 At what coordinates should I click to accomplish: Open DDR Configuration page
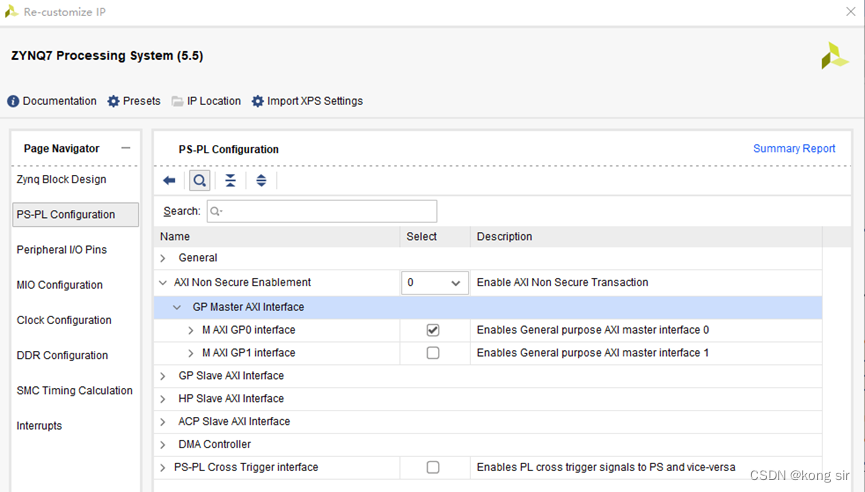pyautogui.click(x=62, y=356)
